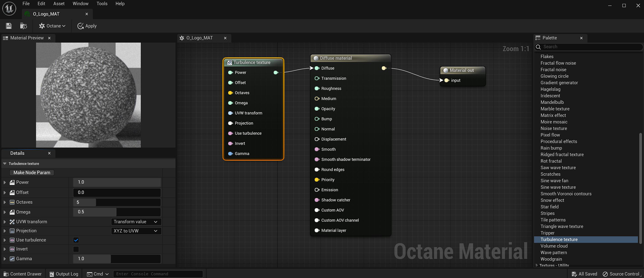The image size is (644, 278).
Task: Apply the material changes
Action: pos(87,26)
